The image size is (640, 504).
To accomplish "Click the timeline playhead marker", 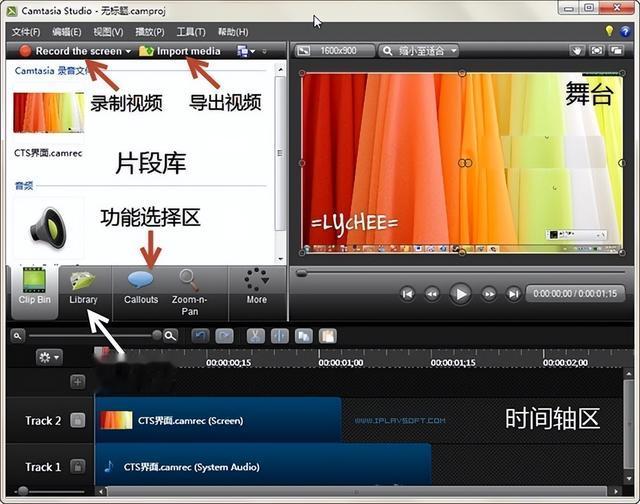I will [x=101, y=352].
